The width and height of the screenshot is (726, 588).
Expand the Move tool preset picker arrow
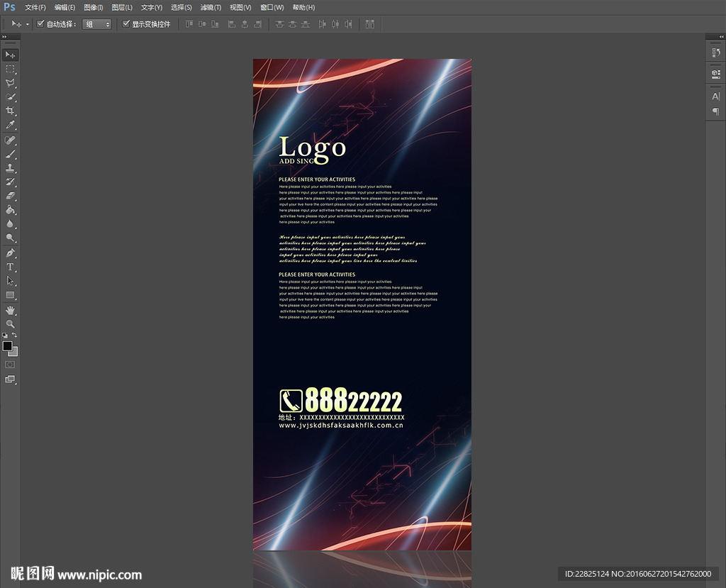pos(28,24)
